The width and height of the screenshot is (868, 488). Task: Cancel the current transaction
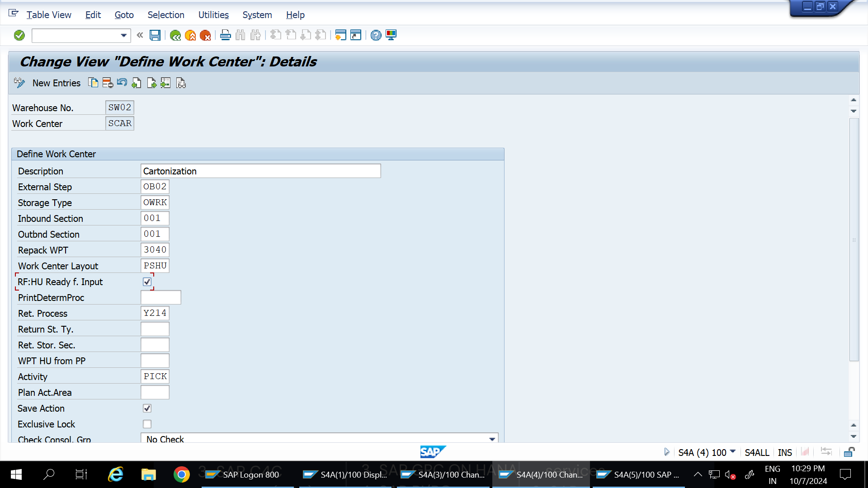206,35
